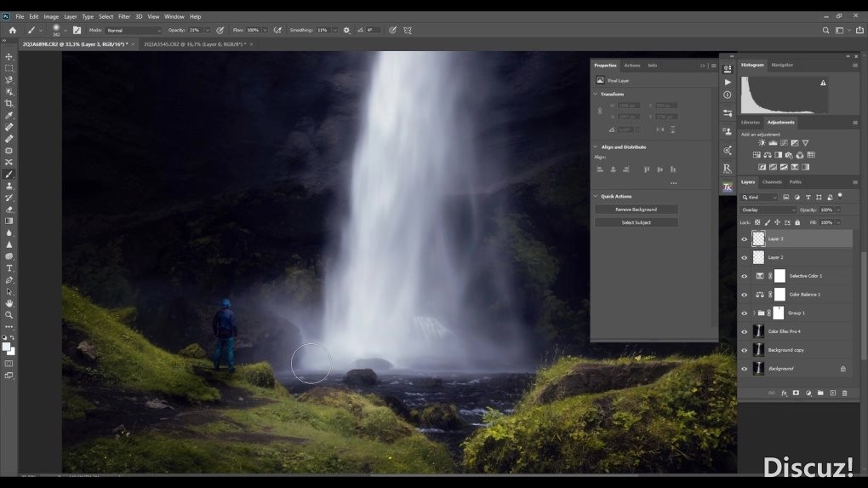Add a Levels adjustment
868x488 pixels.
(773, 143)
